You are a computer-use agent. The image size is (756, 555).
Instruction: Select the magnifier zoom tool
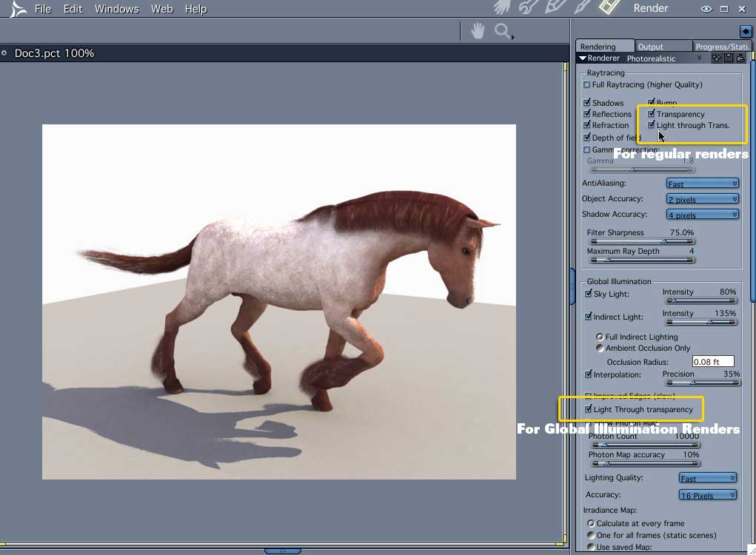503,32
